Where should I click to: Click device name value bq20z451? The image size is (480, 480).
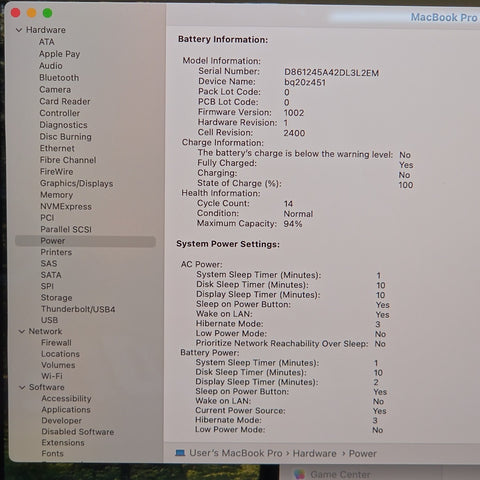tap(305, 82)
